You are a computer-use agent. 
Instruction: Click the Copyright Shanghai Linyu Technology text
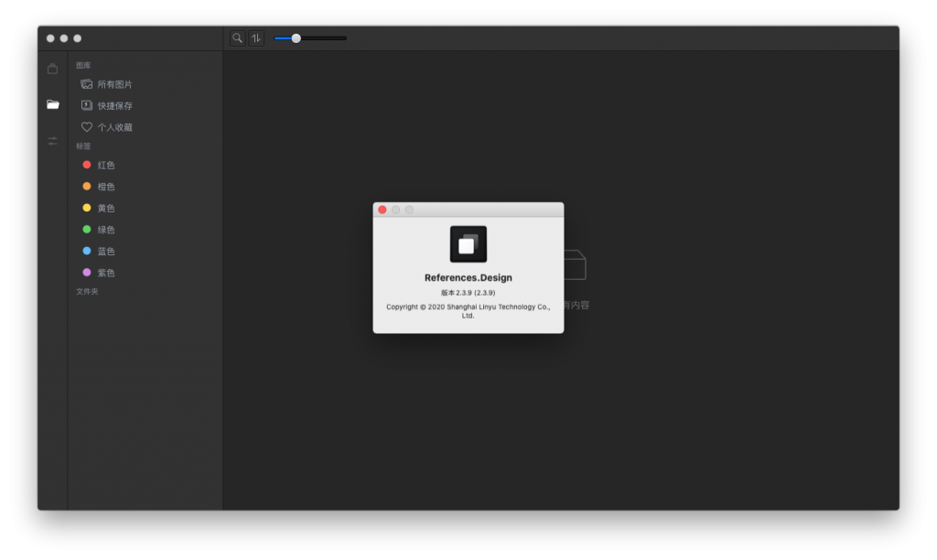[x=468, y=311]
